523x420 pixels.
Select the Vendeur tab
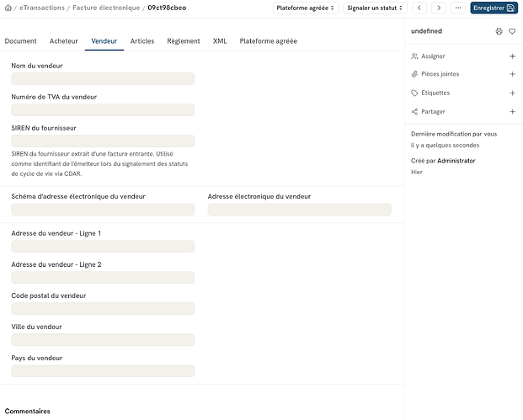click(104, 41)
